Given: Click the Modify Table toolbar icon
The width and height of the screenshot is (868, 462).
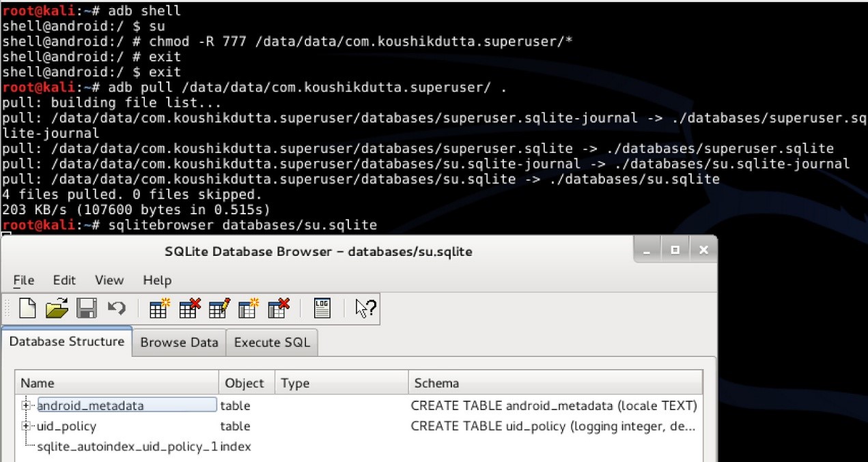Looking at the screenshot, I should coord(219,308).
